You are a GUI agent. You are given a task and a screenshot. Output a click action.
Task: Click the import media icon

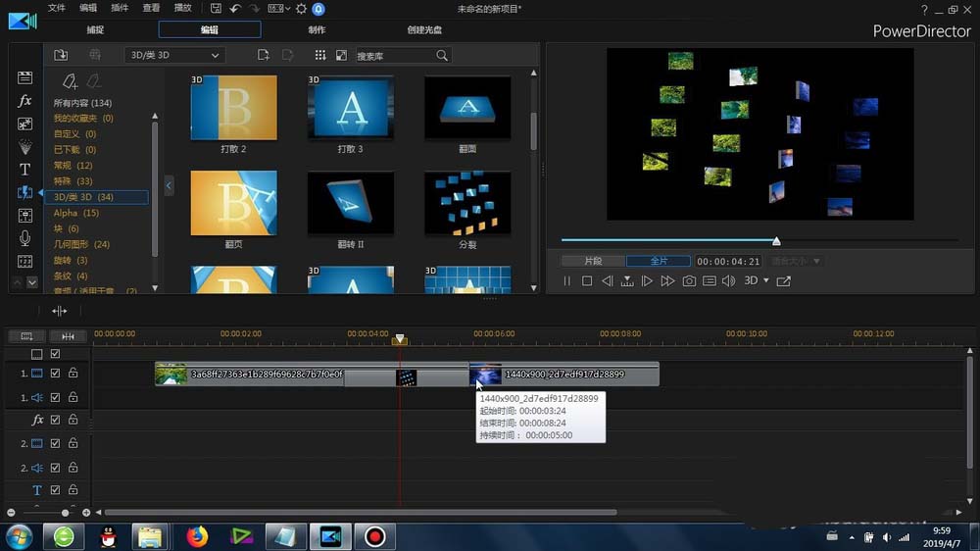pos(61,55)
